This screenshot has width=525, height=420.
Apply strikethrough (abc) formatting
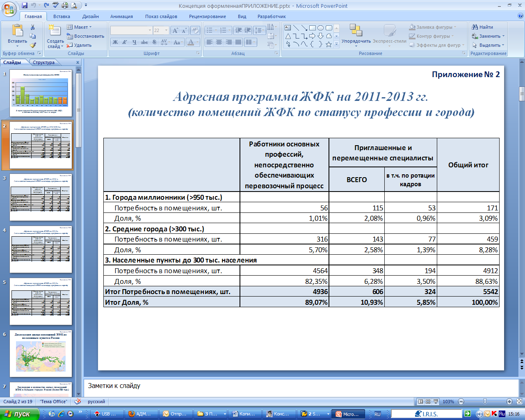pos(144,42)
